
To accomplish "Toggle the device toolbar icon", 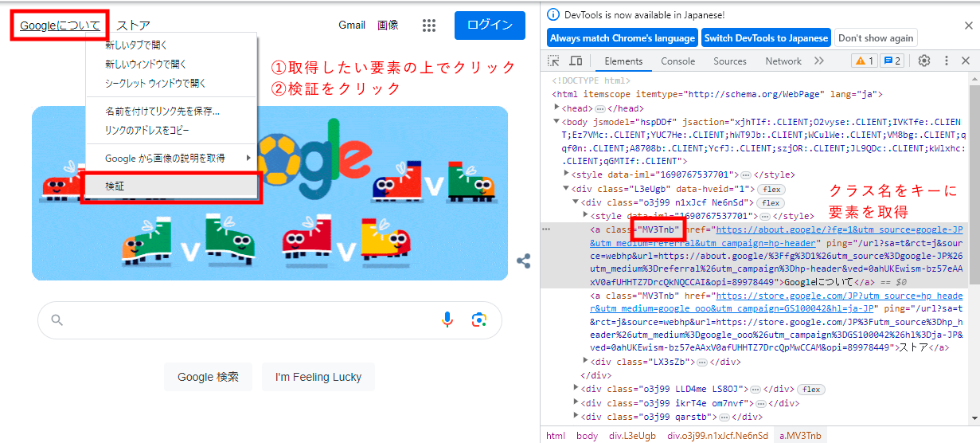I will click(576, 61).
